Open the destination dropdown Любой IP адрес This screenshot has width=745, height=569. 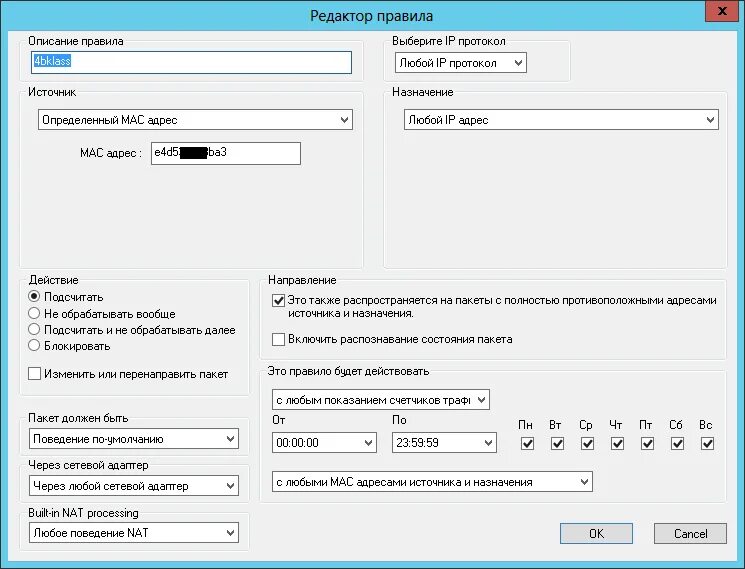coord(561,120)
